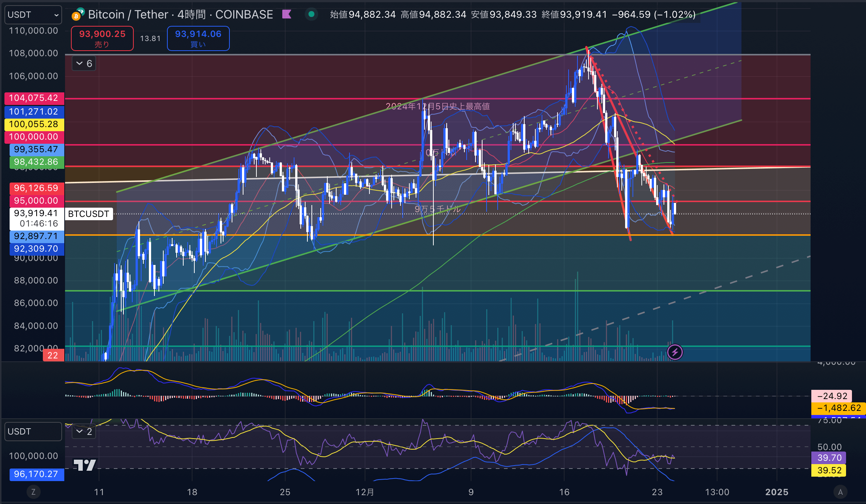This screenshot has width=866, height=504.
Task: Open the Bitcoin / Tether · 4時間 · COINBASE title
Action: [180, 14]
